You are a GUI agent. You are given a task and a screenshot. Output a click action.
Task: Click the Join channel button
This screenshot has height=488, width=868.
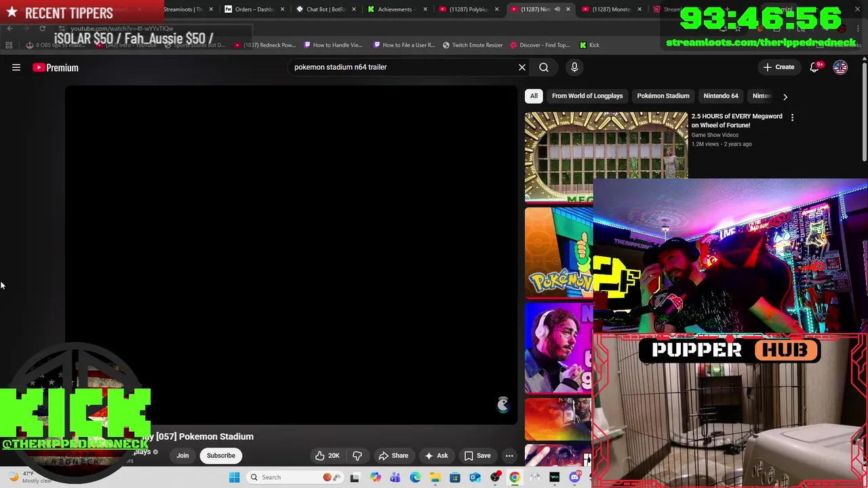point(182,455)
